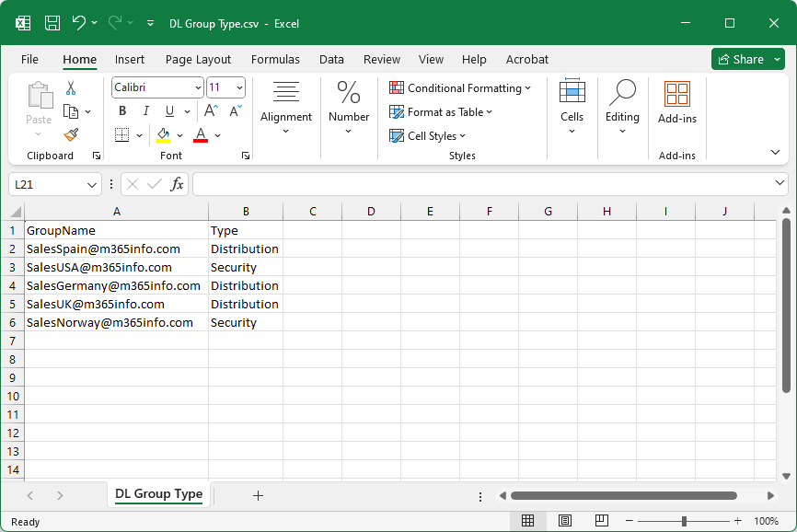Open Conditional Formatting options

click(x=461, y=88)
